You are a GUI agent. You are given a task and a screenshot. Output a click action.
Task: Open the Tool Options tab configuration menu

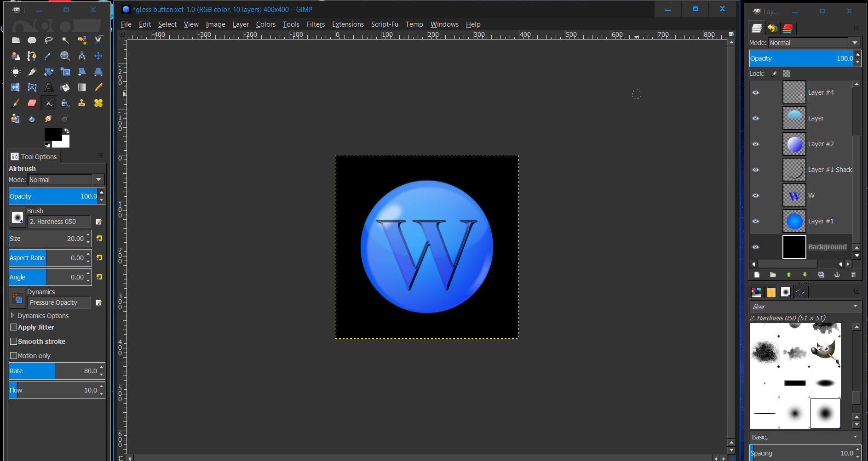[x=100, y=156]
